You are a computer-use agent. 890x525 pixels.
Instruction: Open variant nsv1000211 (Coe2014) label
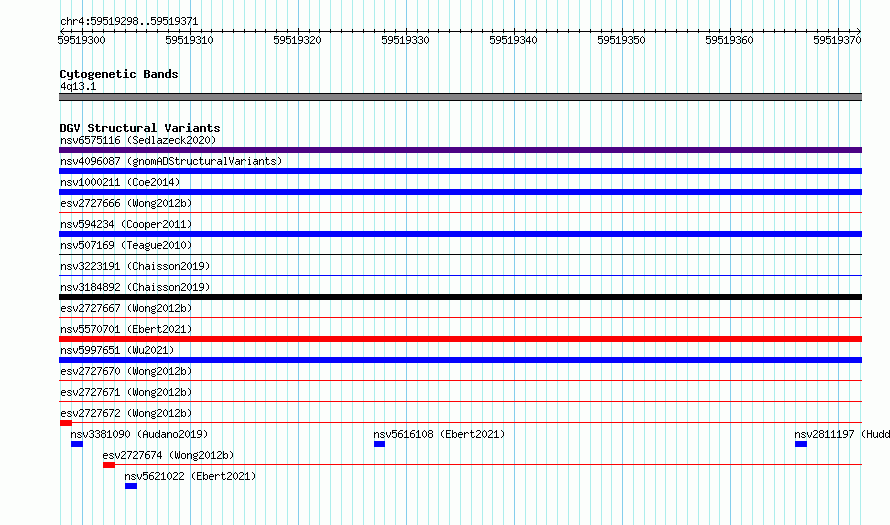point(120,182)
